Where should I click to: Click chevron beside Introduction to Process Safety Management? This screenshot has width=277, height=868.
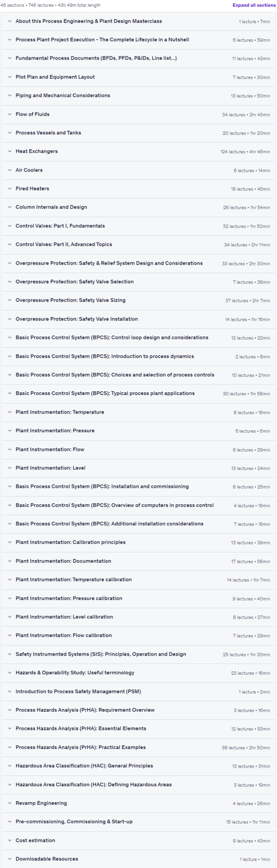click(9, 691)
